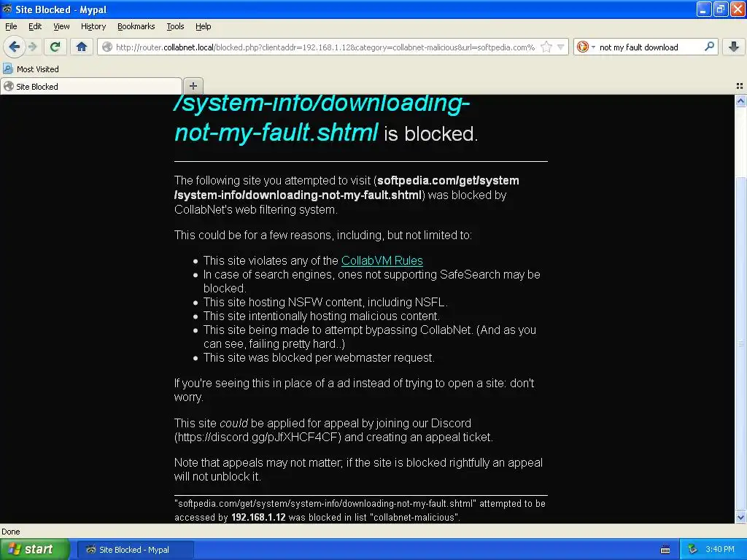Open the Downloads arrow button
This screenshot has width=747, height=560.
pos(734,47)
